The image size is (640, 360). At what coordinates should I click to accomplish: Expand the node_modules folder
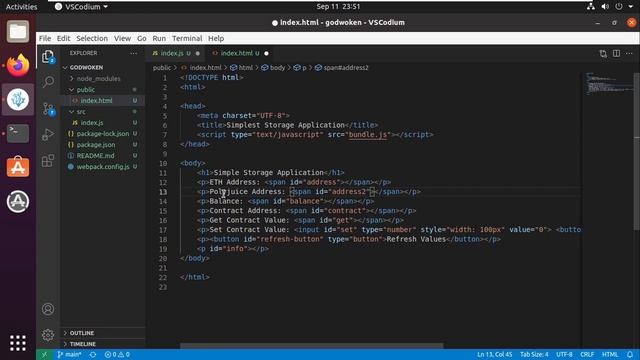click(98, 78)
